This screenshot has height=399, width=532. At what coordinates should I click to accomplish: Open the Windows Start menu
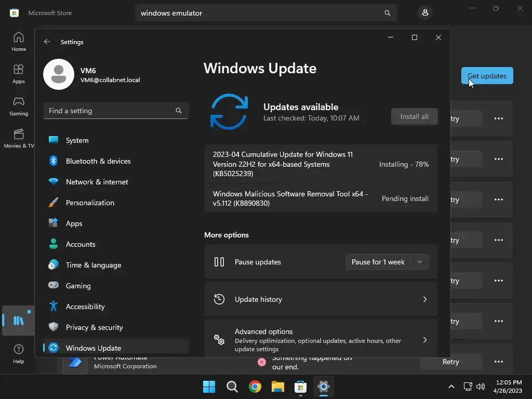[209, 387]
